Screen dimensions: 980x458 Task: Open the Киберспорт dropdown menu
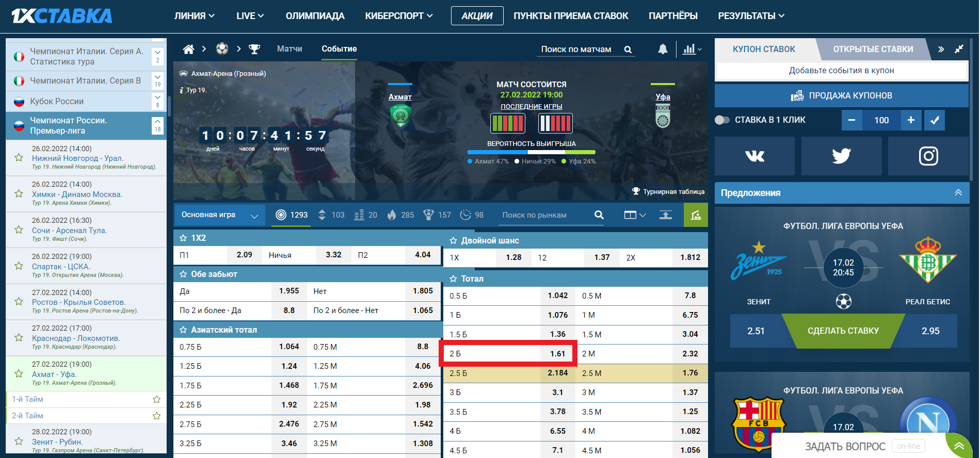click(x=399, y=16)
